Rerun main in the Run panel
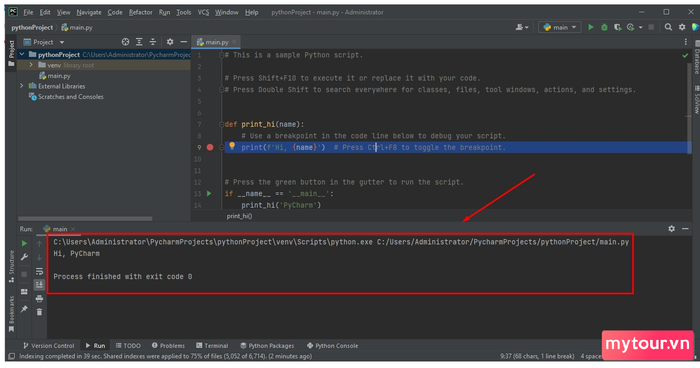This screenshot has height=368, width=700. pyautogui.click(x=25, y=244)
